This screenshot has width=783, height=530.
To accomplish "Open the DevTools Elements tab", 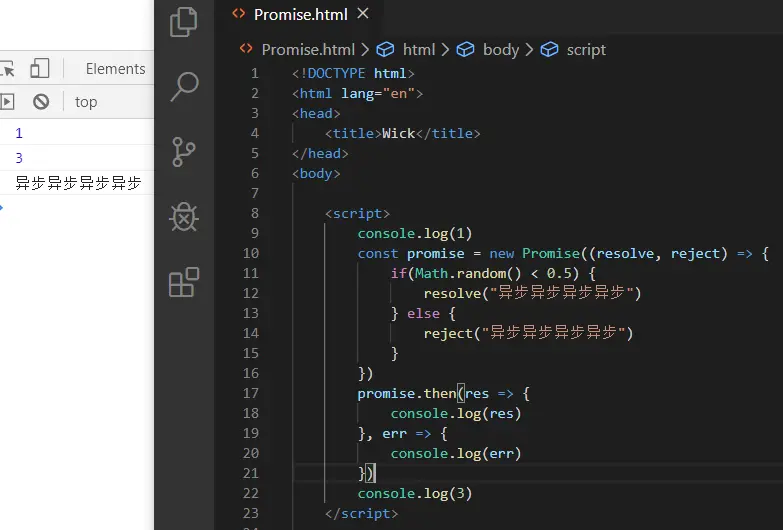I will [x=115, y=68].
